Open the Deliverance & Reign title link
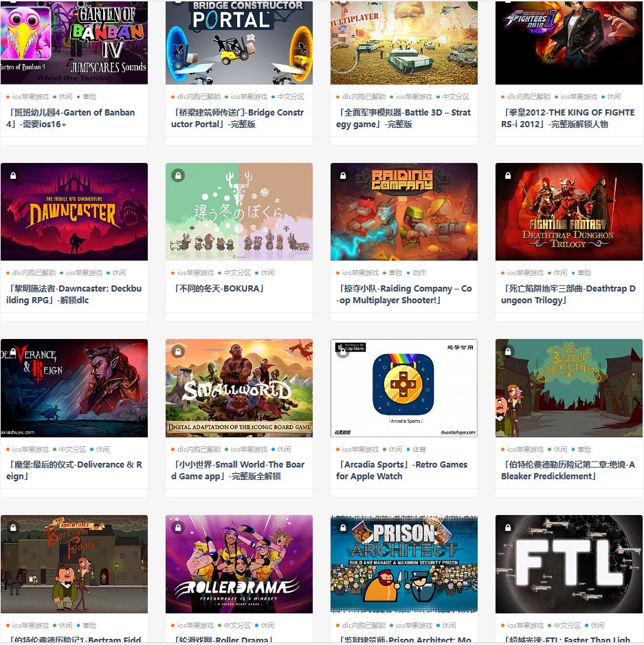This screenshot has height=645, width=644. [74, 470]
